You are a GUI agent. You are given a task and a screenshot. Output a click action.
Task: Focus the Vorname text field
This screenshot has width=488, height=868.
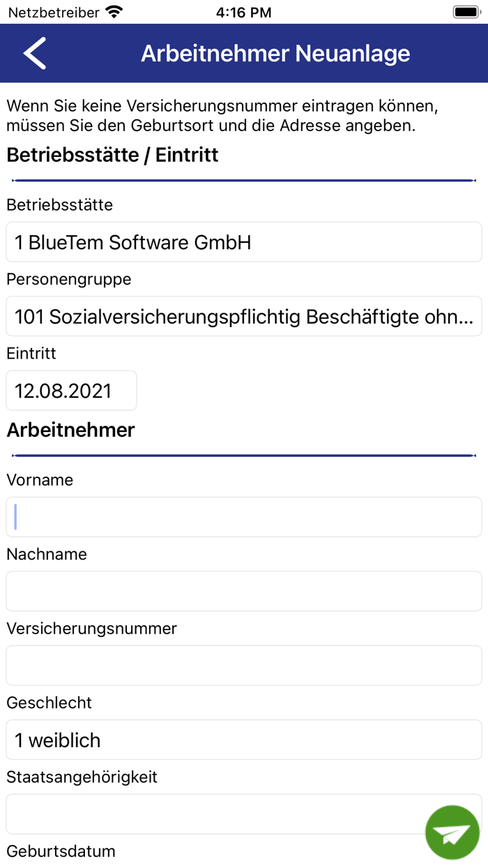244,517
